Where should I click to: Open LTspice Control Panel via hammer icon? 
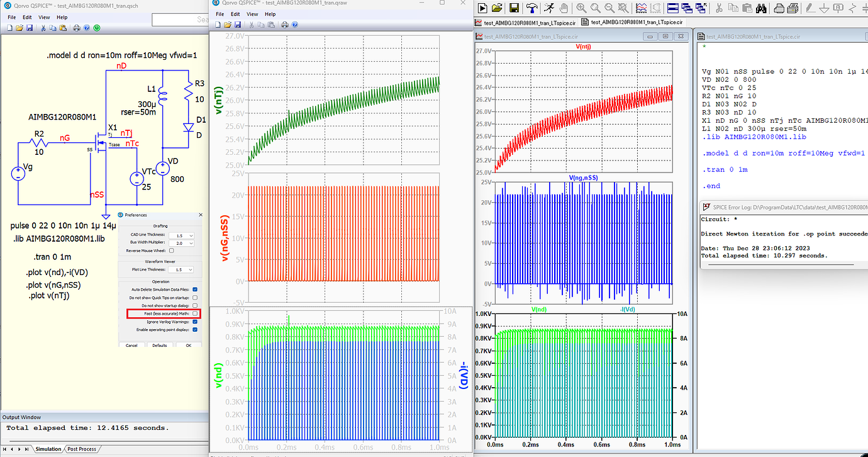pos(532,8)
